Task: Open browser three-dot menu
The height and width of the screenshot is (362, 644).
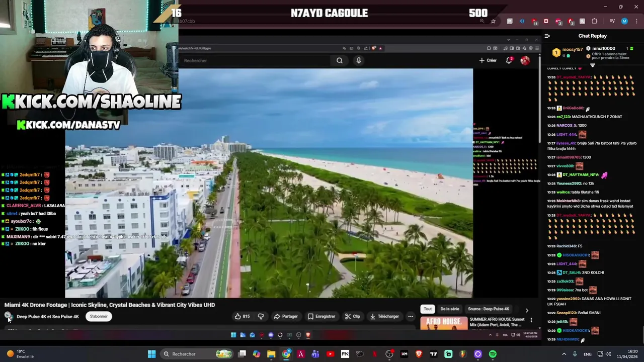Action: [x=636, y=21]
